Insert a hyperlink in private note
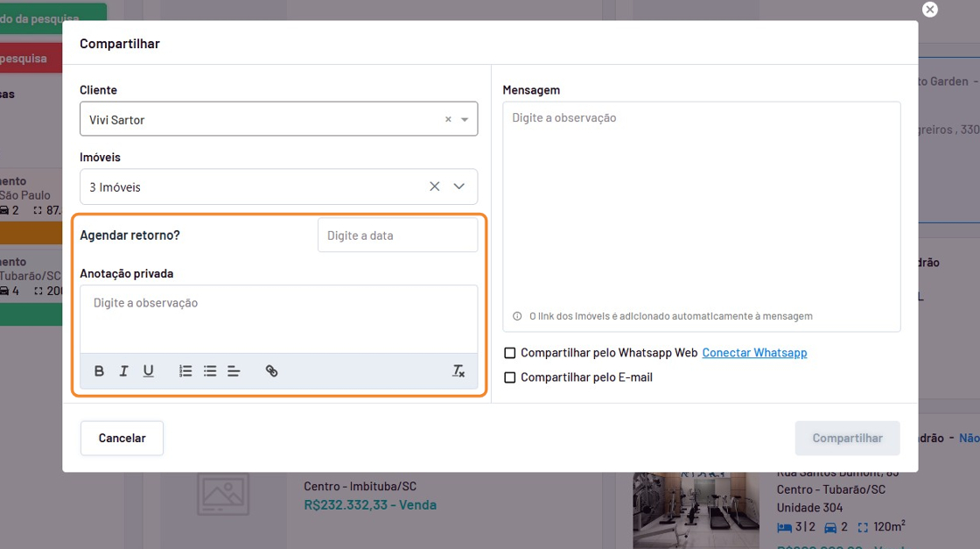Screen dimensions: 980x549 pos(271,371)
